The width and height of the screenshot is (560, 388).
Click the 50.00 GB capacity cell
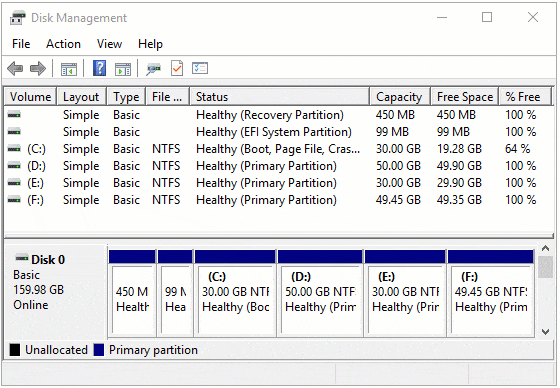click(x=398, y=166)
